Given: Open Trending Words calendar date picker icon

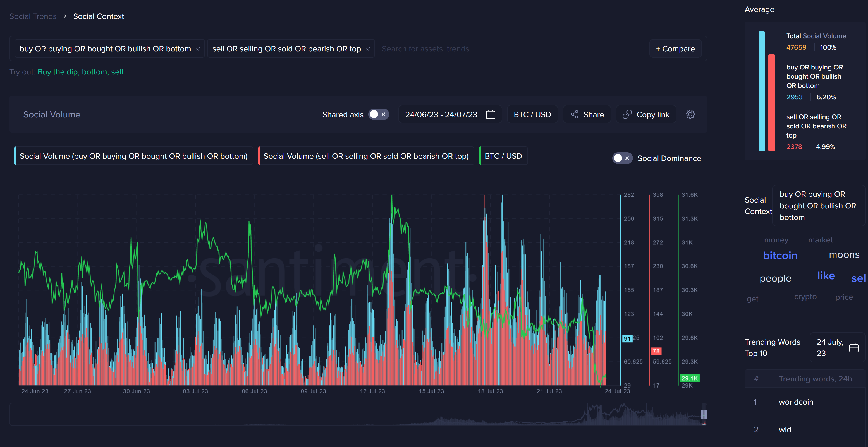Looking at the screenshot, I should coord(853,347).
